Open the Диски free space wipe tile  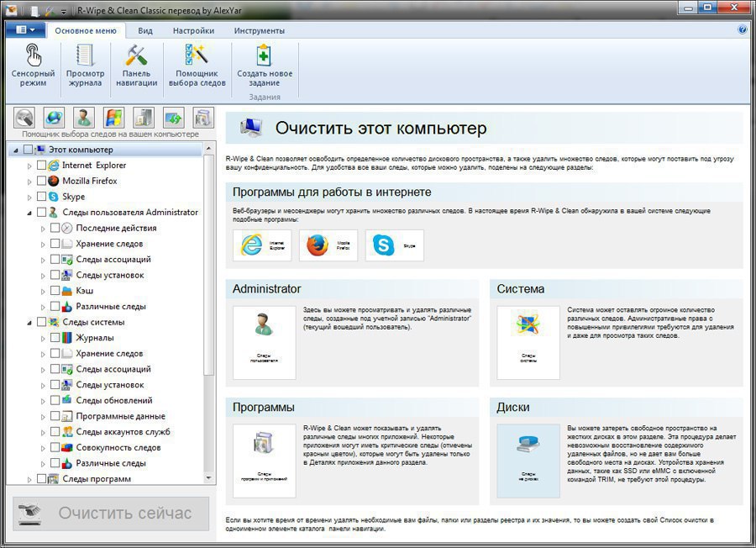tap(528, 461)
